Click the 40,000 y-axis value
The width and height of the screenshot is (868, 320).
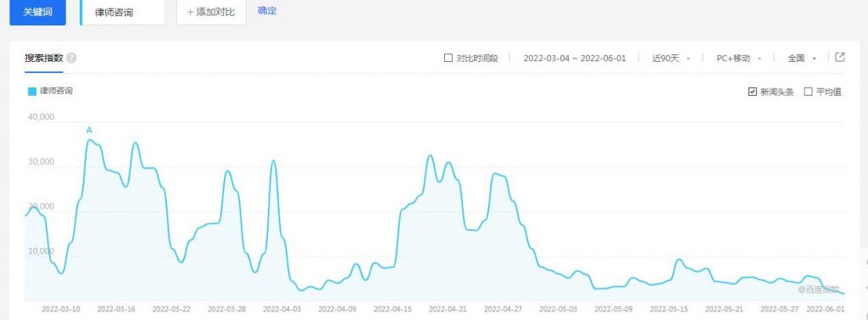tap(40, 117)
